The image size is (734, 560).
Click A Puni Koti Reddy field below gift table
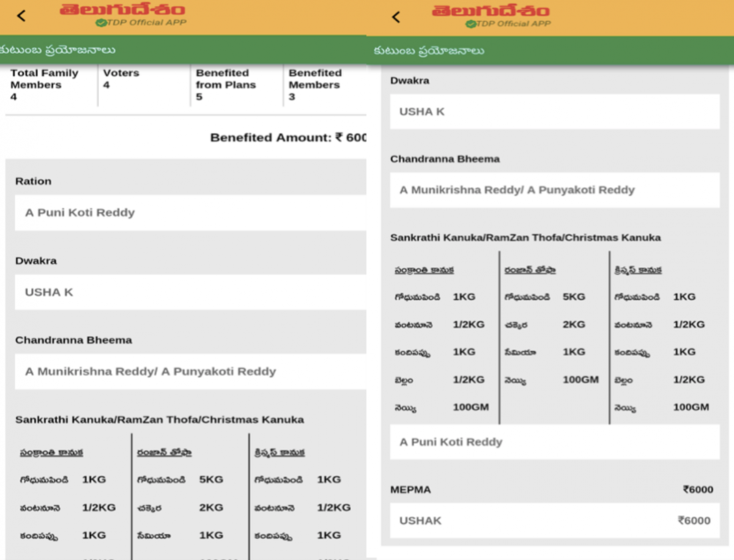pos(554,442)
